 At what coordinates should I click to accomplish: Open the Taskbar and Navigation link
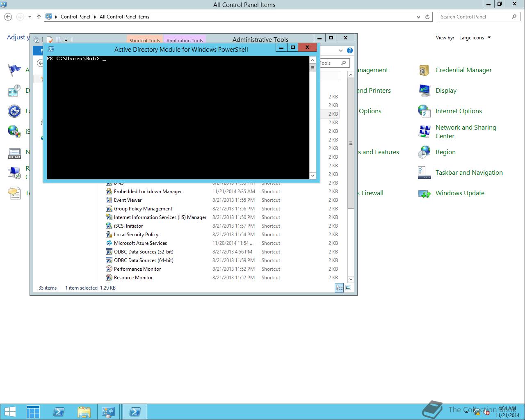(x=469, y=173)
